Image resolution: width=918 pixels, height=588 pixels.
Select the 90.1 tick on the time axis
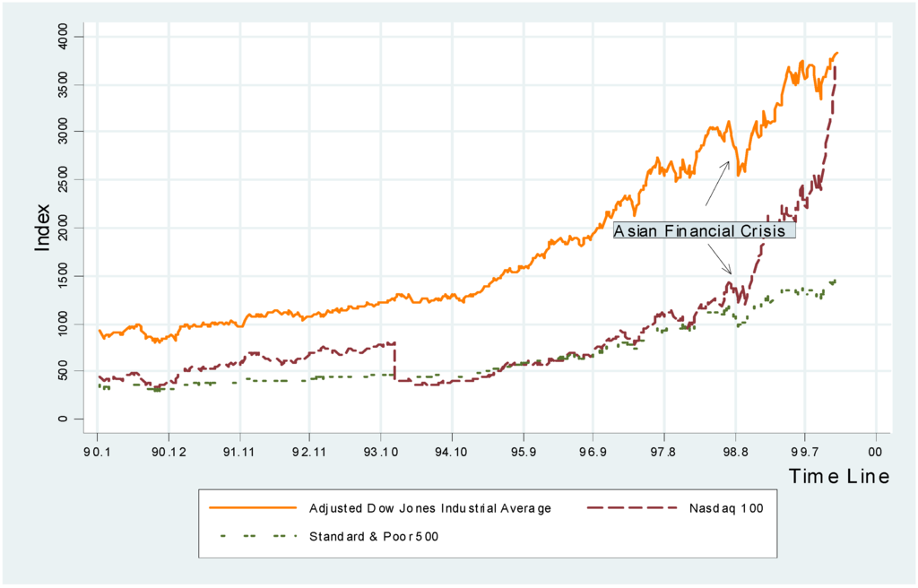(x=98, y=452)
